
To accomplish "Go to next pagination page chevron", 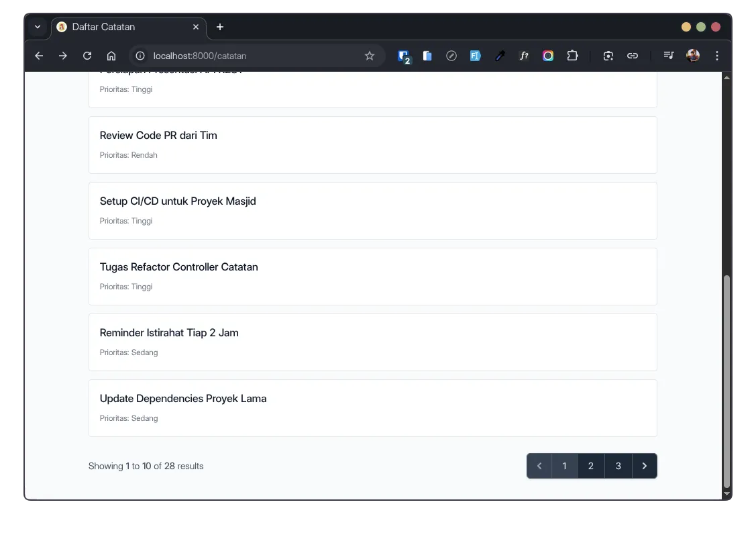I will 644,466.
